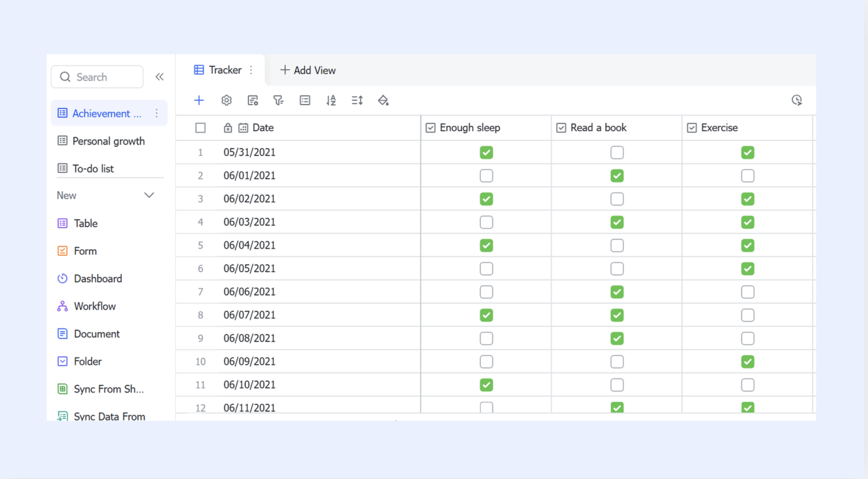Click the blue plus add record icon

(199, 100)
